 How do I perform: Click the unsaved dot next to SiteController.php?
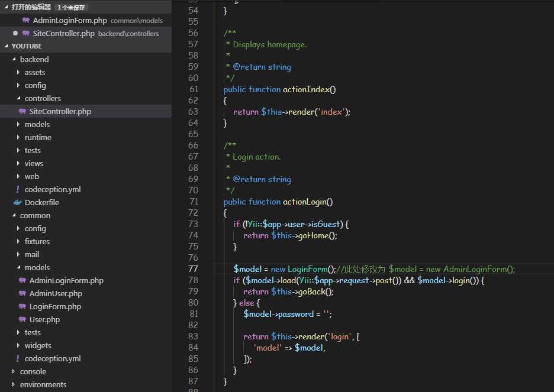(15, 33)
